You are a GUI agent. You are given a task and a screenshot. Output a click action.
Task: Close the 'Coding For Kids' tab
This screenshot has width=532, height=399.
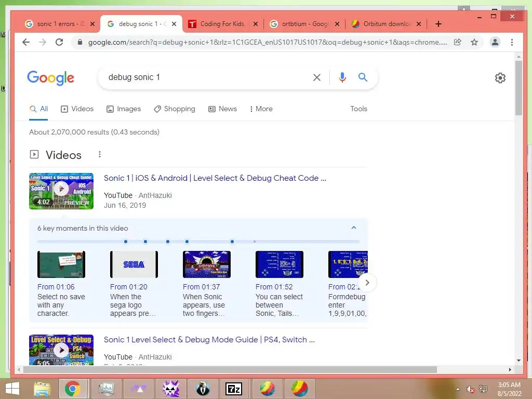tap(256, 24)
